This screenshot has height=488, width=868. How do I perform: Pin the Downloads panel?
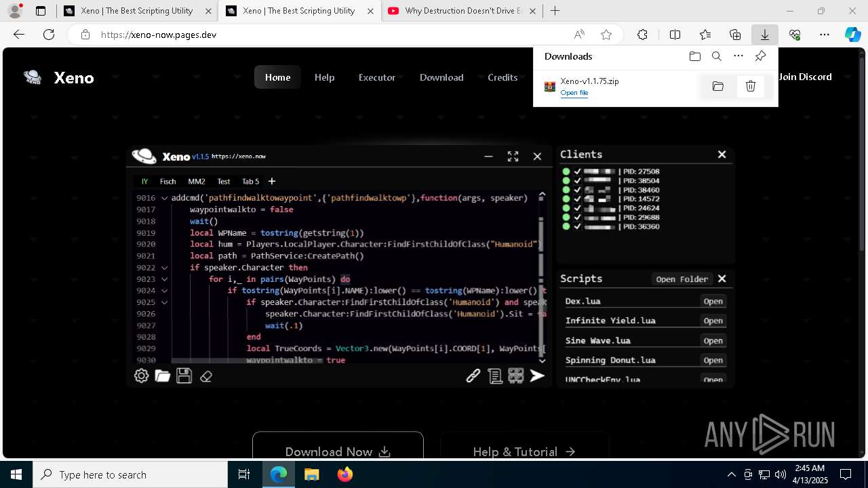[760, 56]
